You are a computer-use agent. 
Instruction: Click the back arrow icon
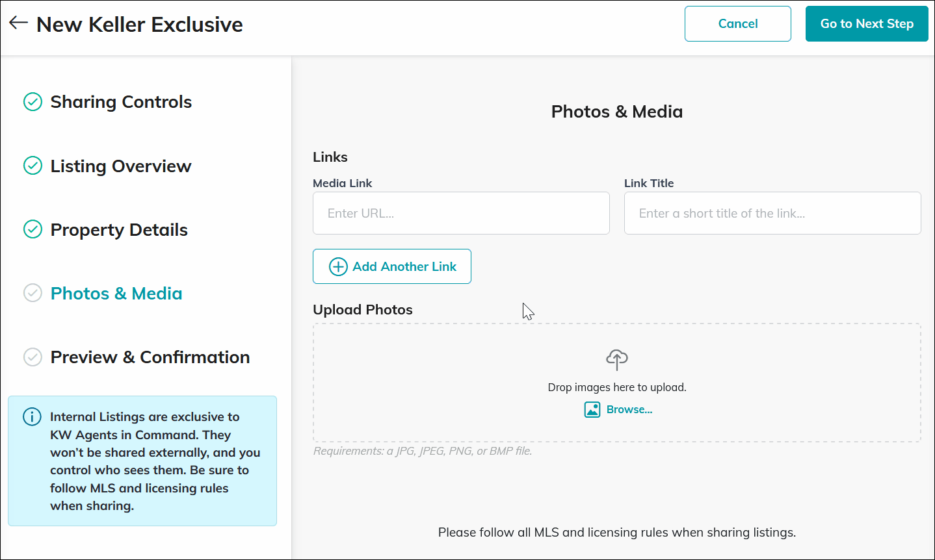coord(18,23)
